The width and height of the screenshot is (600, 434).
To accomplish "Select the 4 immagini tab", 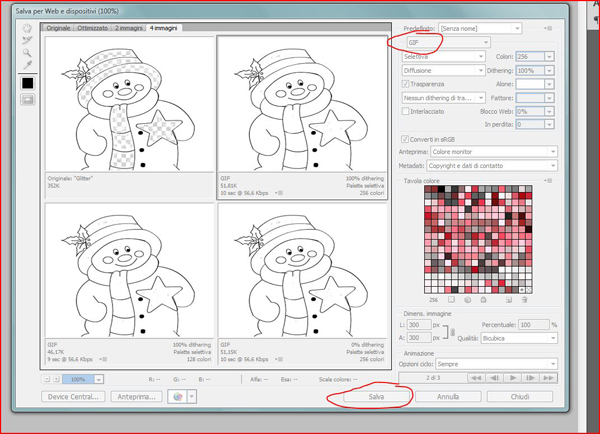I will coord(163,28).
